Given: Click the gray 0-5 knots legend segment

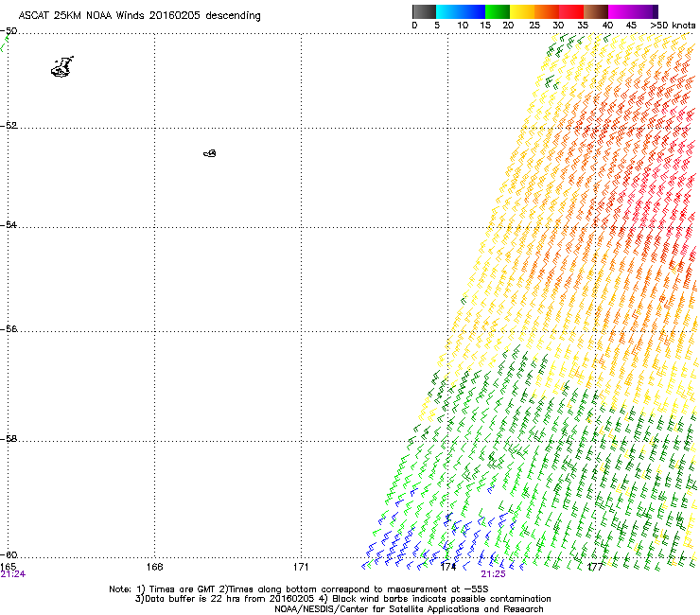Looking at the screenshot, I should (424, 11).
